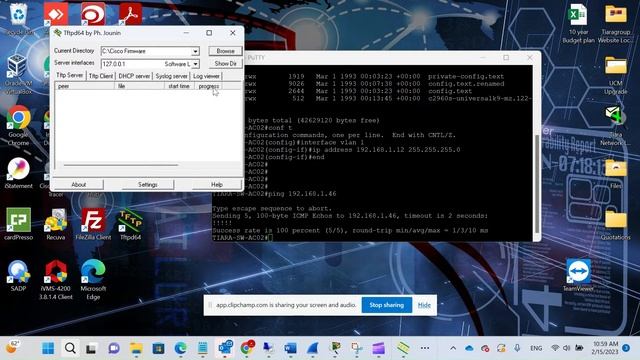Click the ENG language indicator
The height and width of the screenshot is (360, 640).
[536, 348]
